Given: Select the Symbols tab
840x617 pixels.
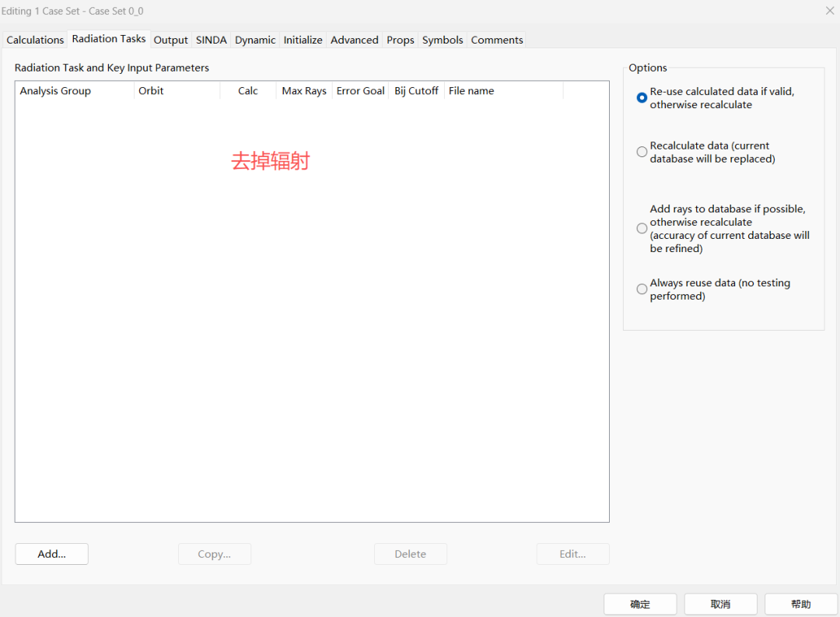Looking at the screenshot, I should pos(443,40).
